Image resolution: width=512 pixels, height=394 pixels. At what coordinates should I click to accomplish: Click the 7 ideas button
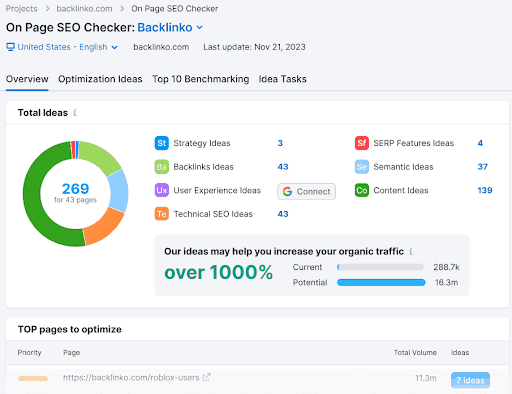(470, 380)
